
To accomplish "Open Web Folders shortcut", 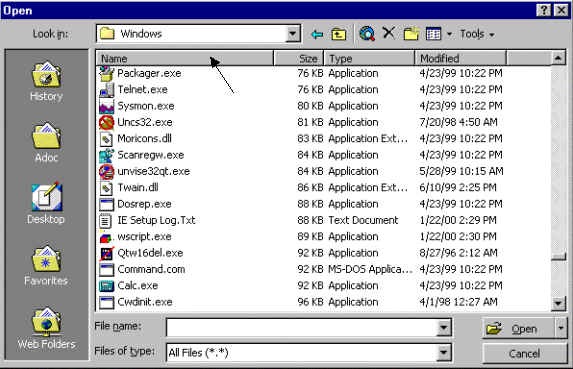I will 46,328.
